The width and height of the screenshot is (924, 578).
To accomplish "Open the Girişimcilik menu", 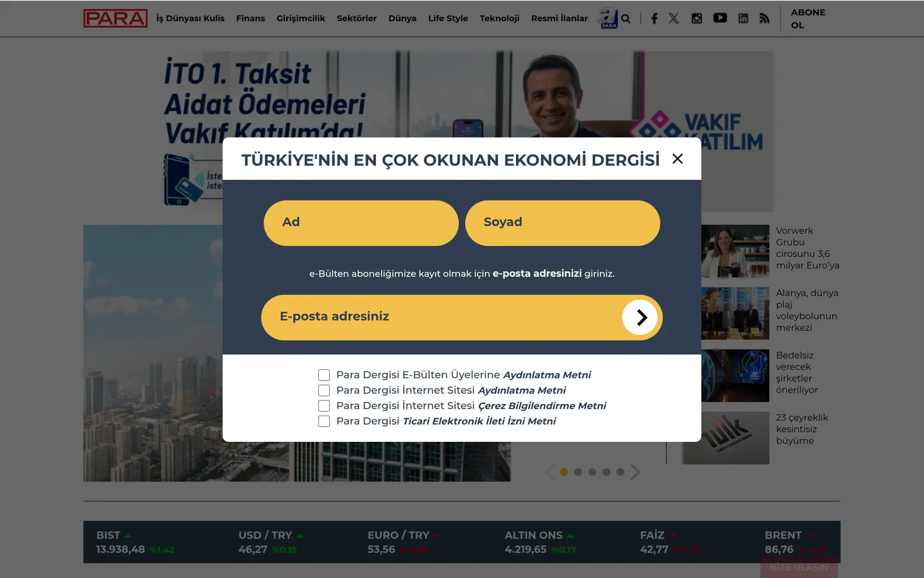I will 301,19.
